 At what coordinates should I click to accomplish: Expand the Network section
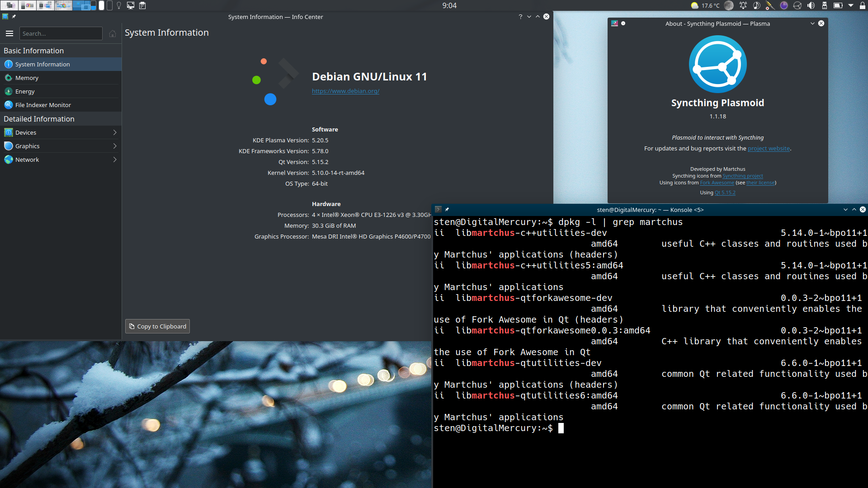(115, 159)
